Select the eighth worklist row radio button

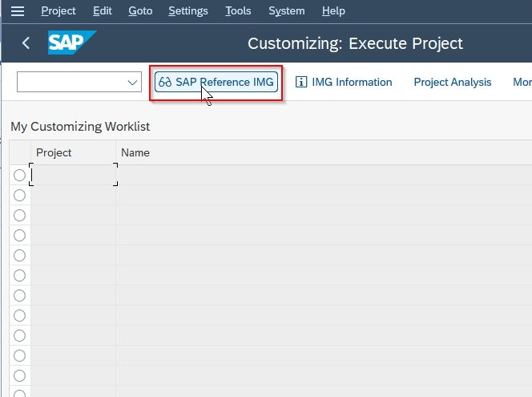pos(20,315)
